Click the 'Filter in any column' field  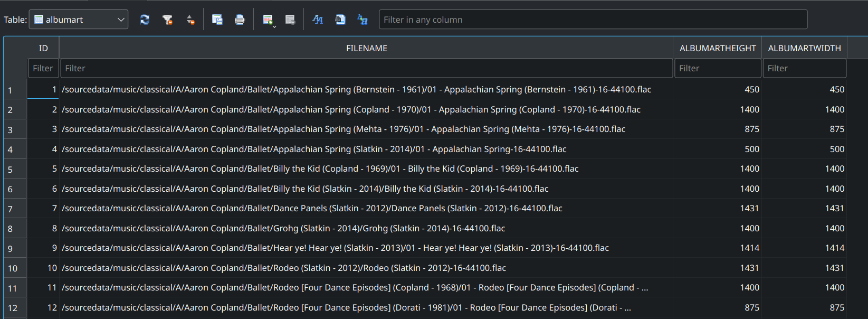593,20
